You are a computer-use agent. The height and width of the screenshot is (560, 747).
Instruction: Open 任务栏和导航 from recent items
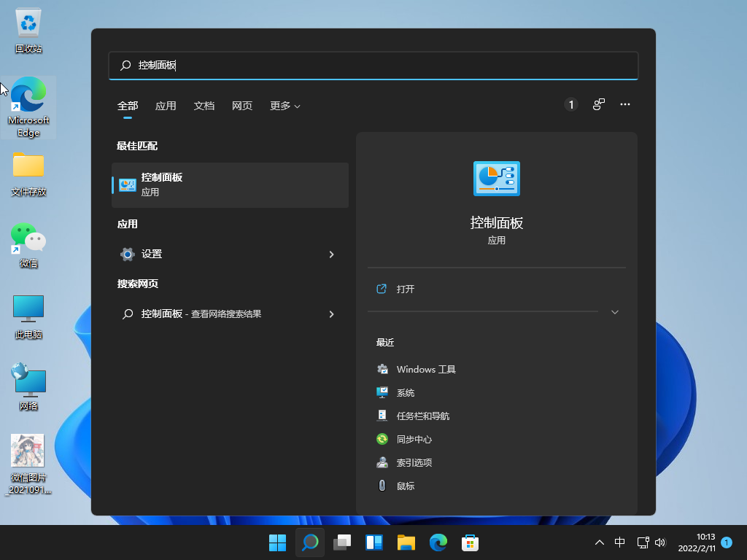click(x=422, y=416)
